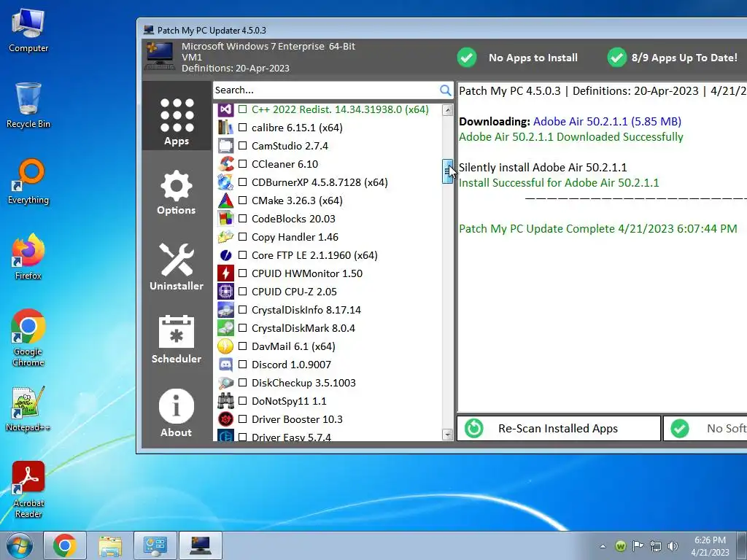Click the Driver Booster app icon
This screenshot has width=747, height=560.
pos(225,419)
